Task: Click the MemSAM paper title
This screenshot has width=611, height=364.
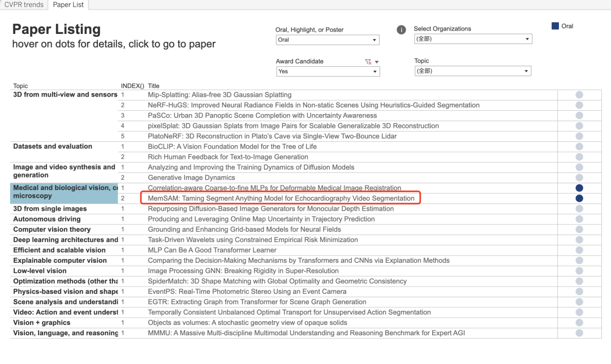Action: [281, 198]
